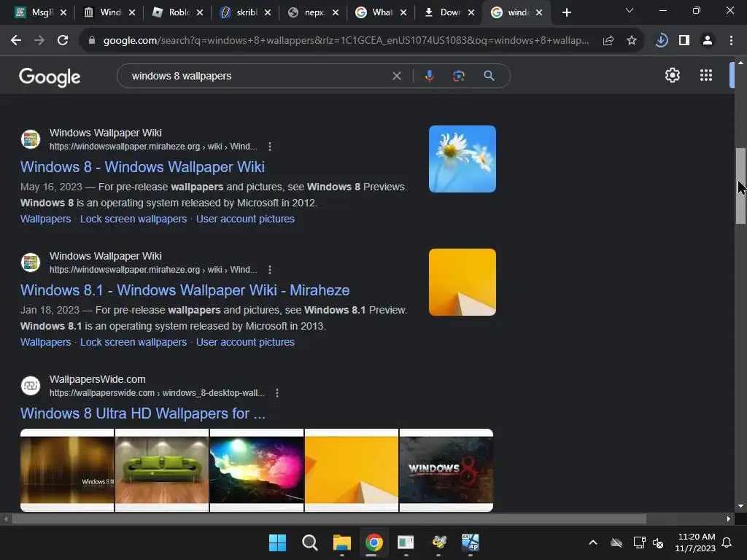Reload the page with the refresh icon

click(x=63, y=41)
